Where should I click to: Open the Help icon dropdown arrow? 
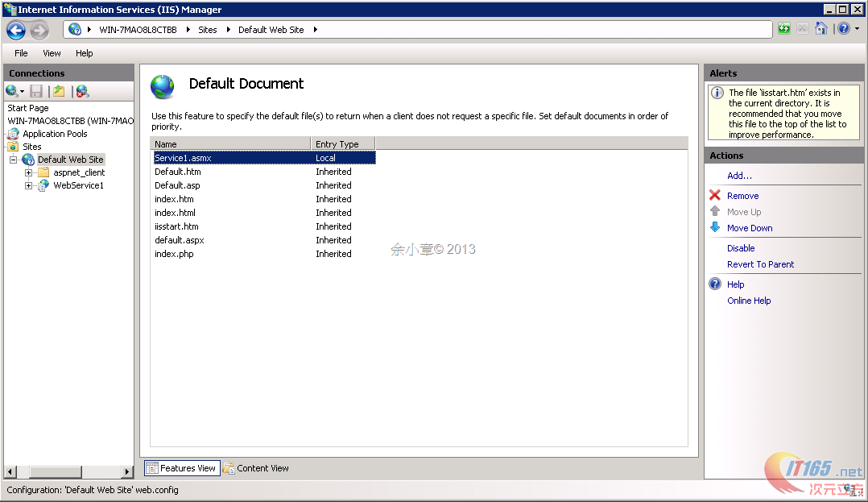[x=857, y=29]
